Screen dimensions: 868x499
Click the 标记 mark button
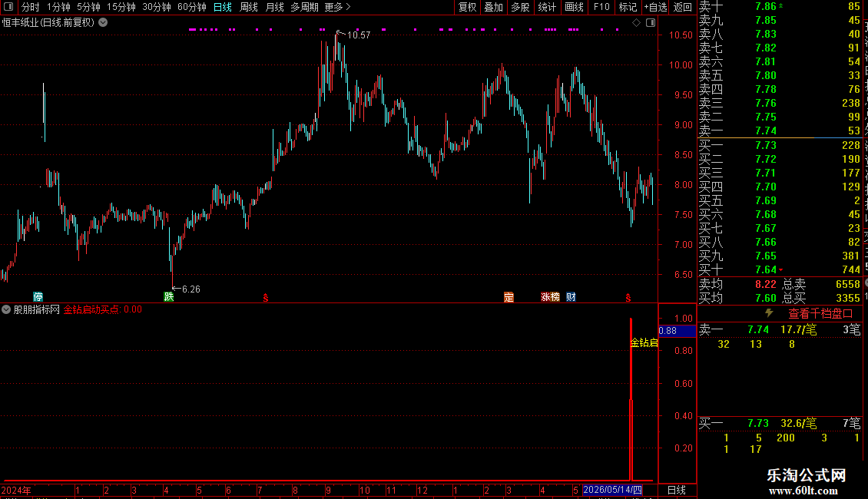pyautogui.click(x=628, y=7)
